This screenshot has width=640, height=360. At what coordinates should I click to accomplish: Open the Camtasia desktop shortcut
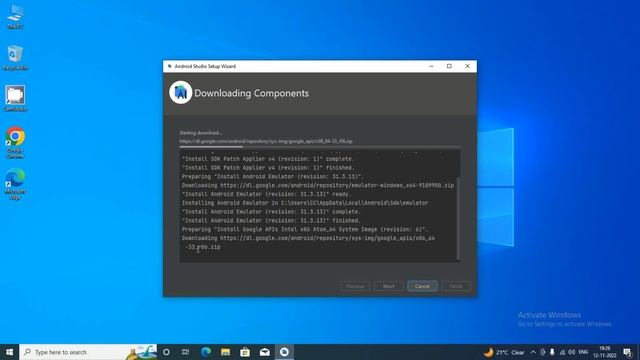[x=15, y=98]
